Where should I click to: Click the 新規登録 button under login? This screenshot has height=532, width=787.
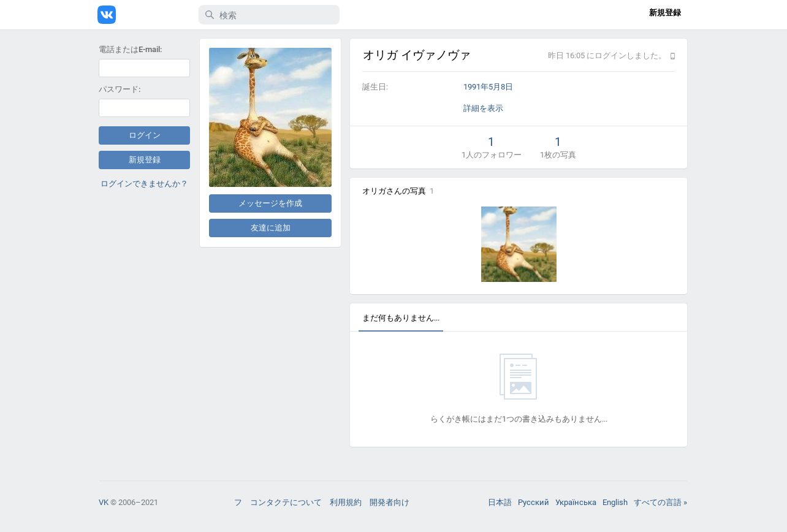pyautogui.click(x=144, y=160)
